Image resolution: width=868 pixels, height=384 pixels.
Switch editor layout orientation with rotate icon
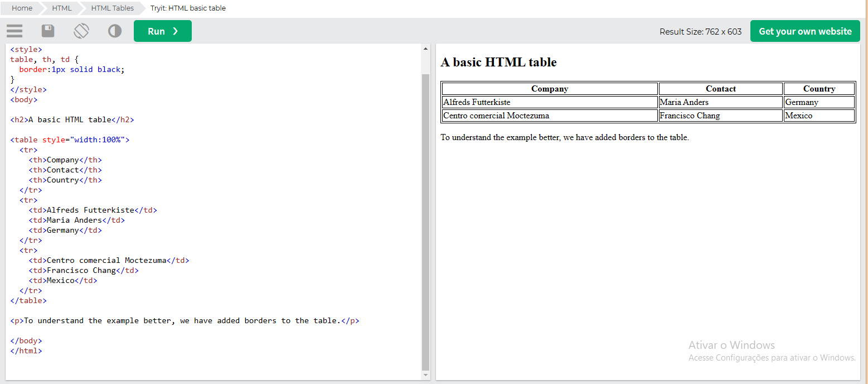(x=81, y=31)
